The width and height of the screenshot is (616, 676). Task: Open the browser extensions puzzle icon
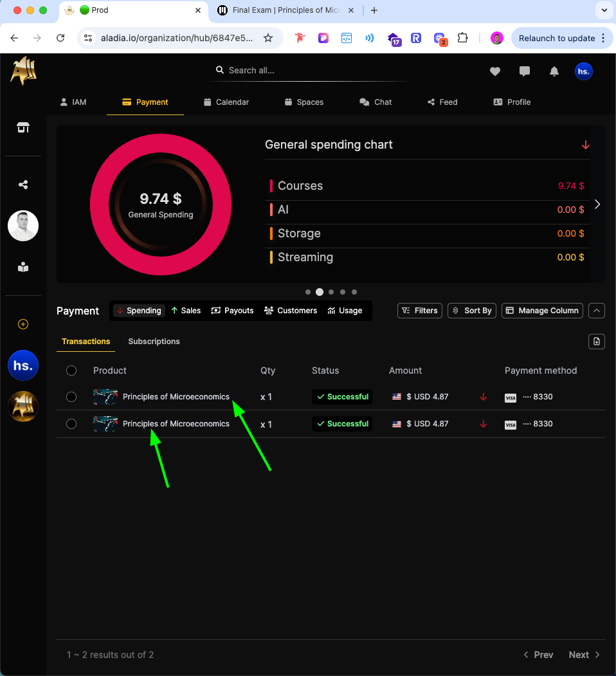(x=462, y=38)
